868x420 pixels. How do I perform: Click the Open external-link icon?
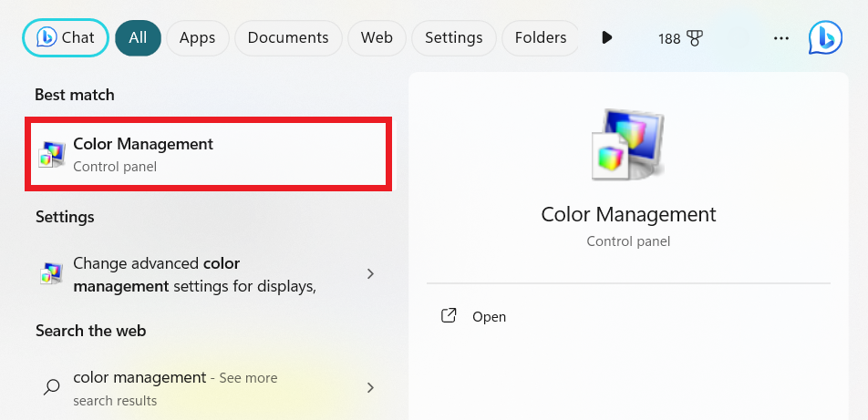click(x=449, y=316)
